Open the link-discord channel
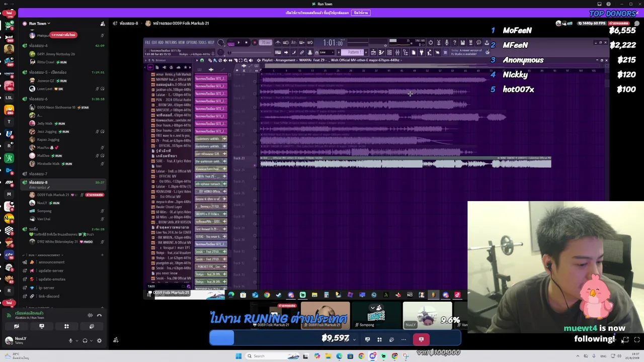Screen dimensions: 644x362 click(x=49, y=296)
